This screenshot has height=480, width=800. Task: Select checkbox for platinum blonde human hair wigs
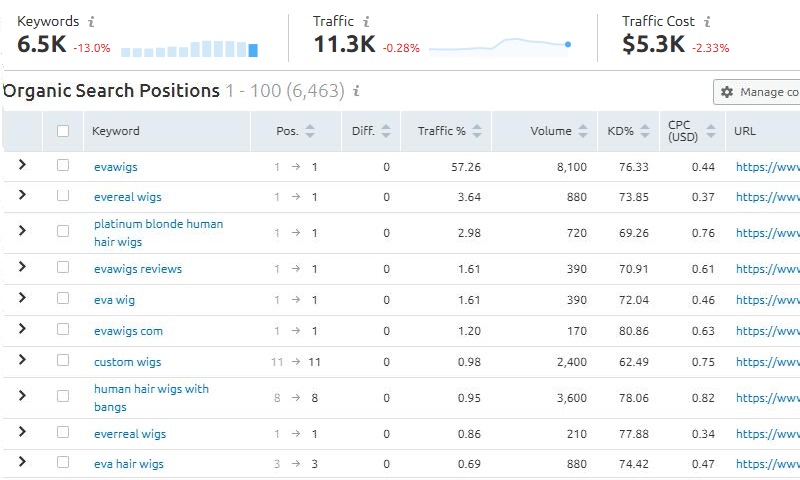(63, 231)
